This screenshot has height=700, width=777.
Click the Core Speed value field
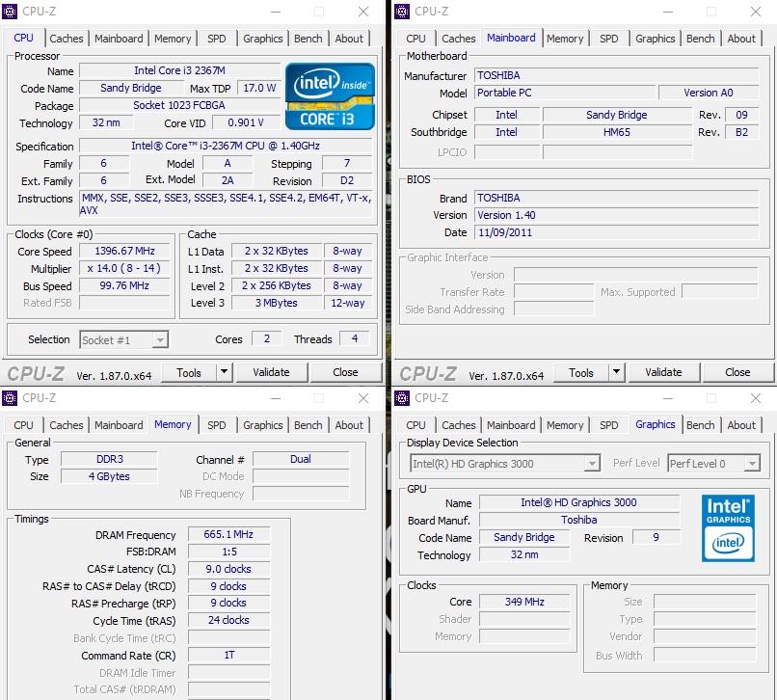(x=124, y=251)
